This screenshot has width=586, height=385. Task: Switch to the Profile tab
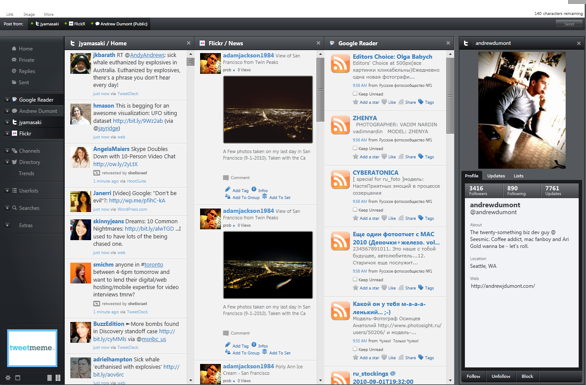[x=472, y=176]
